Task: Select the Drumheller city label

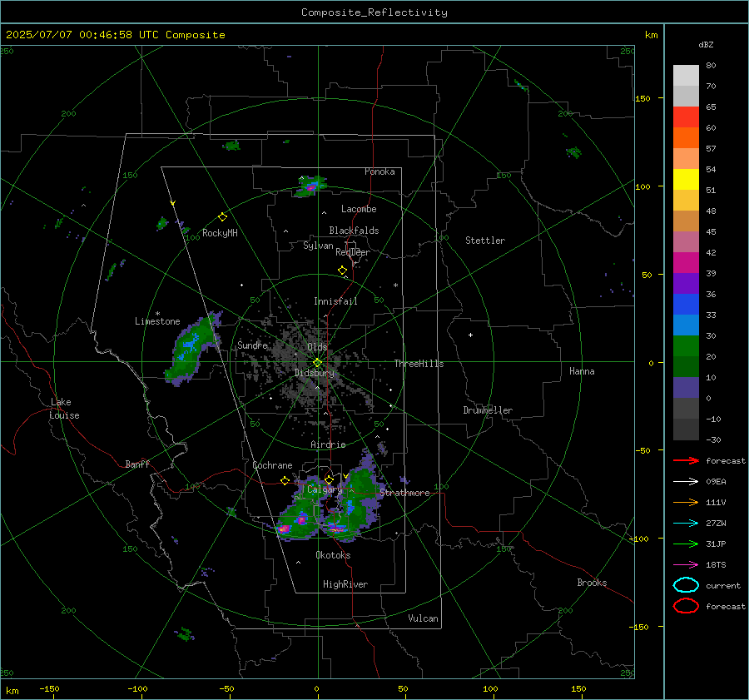Action: (488, 410)
